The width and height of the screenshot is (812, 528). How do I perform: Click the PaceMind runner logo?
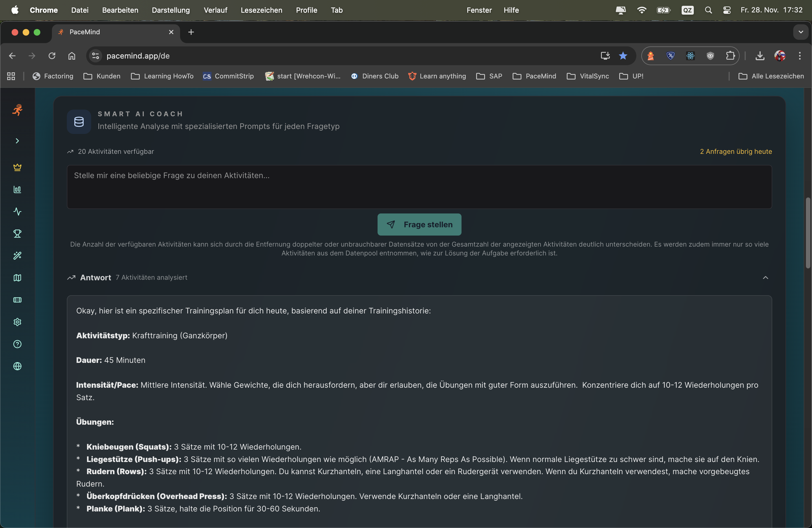point(17,110)
